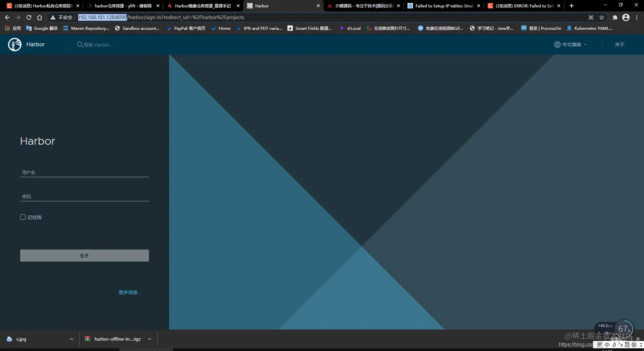Open new browser tab with plus
Screen dimensions: 644x351
click(572, 6)
